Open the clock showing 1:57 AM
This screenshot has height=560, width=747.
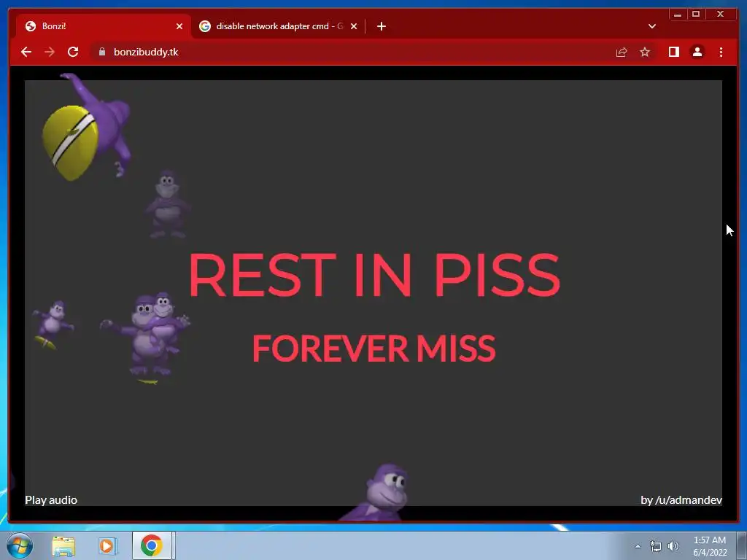tap(710, 546)
